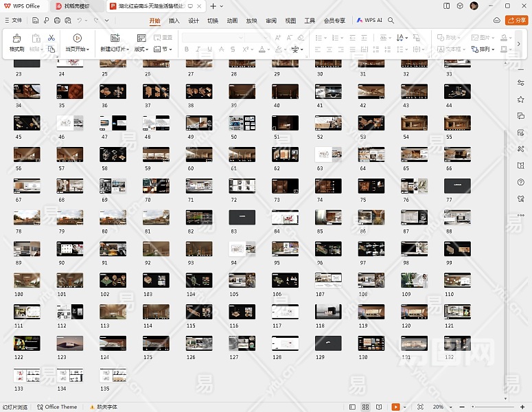Switch to normal view in status bar
Image resolution: width=532 pixels, height=412 pixels.
pyautogui.click(x=353, y=407)
